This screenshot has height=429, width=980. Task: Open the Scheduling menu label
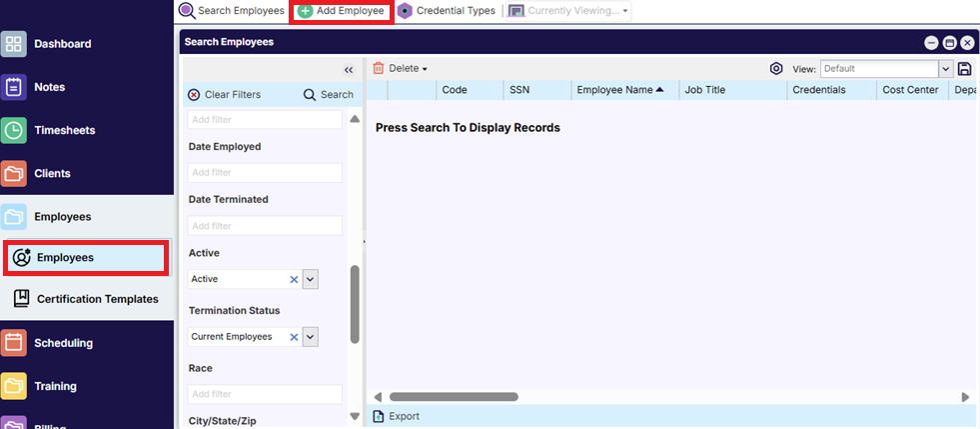click(x=64, y=343)
